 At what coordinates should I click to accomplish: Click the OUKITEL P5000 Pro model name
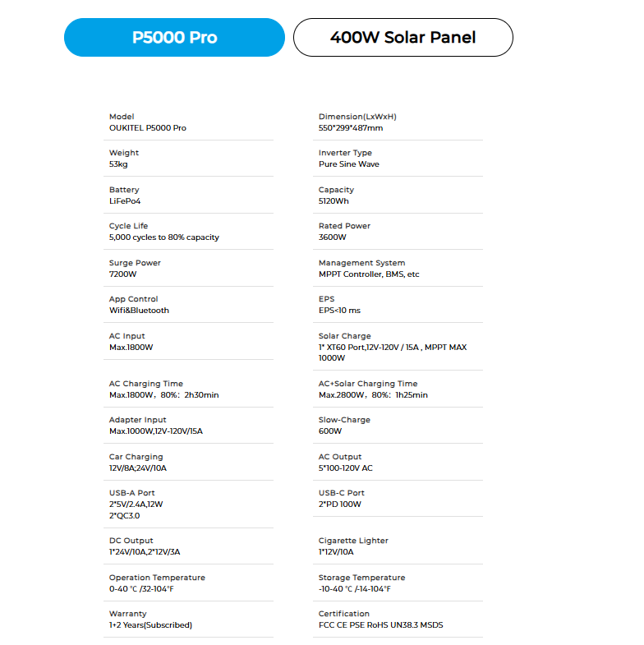click(x=148, y=128)
